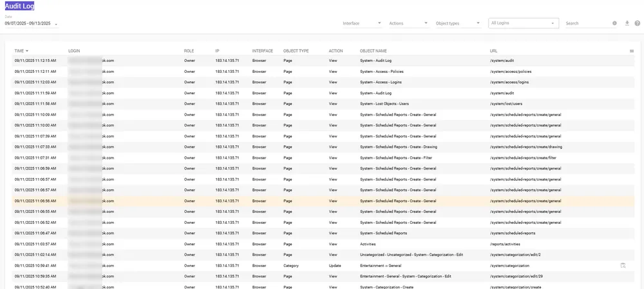Open the help question mark icon
644x289 pixels.
(638, 23)
